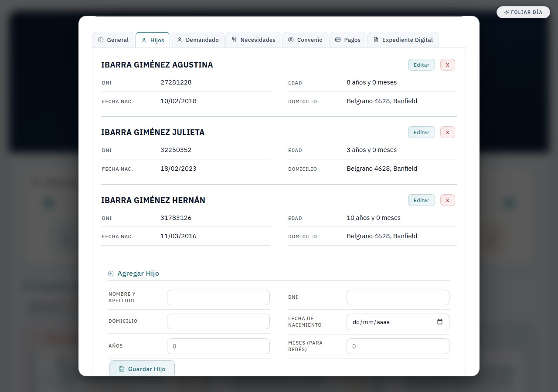Open the General tab
The width and height of the screenshot is (558, 392).
coord(113,40)
